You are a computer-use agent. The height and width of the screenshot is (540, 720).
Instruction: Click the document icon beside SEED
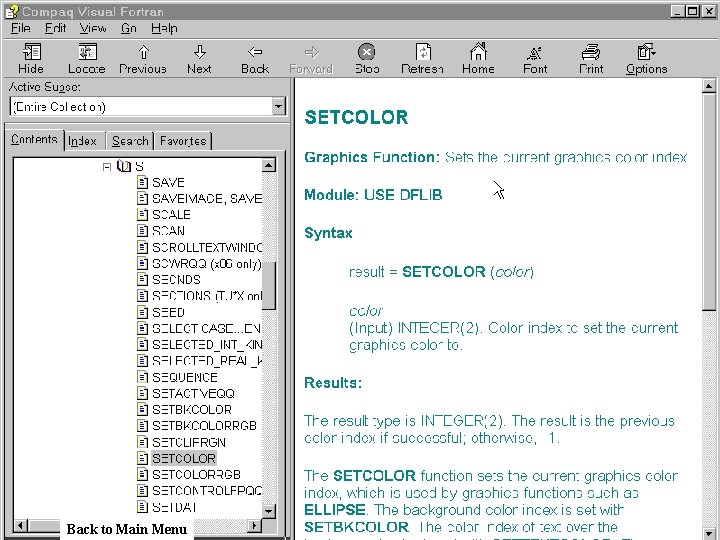click(x=142, y=312)
